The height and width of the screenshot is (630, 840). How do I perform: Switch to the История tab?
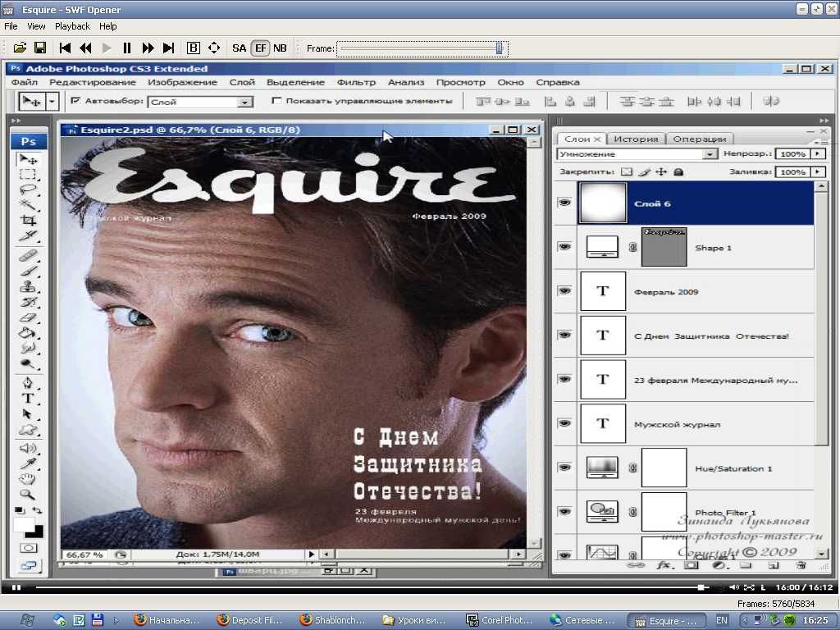(636, 139)
